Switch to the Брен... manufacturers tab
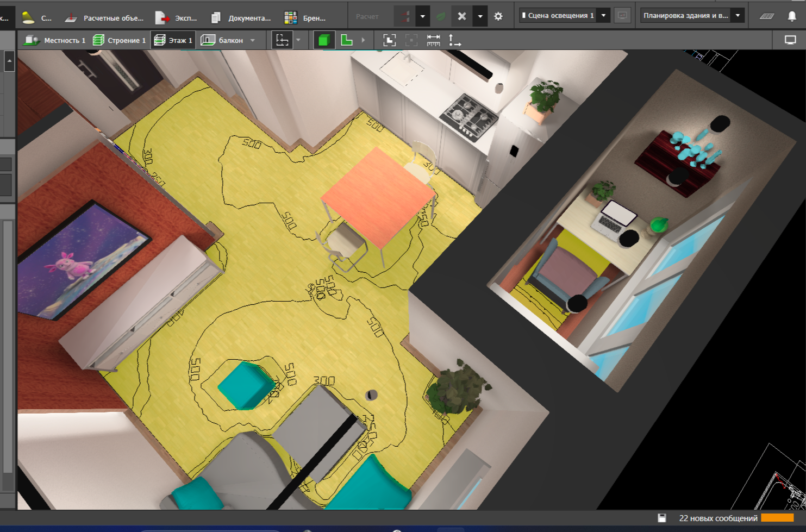806x532 pixels. [305, 18]
